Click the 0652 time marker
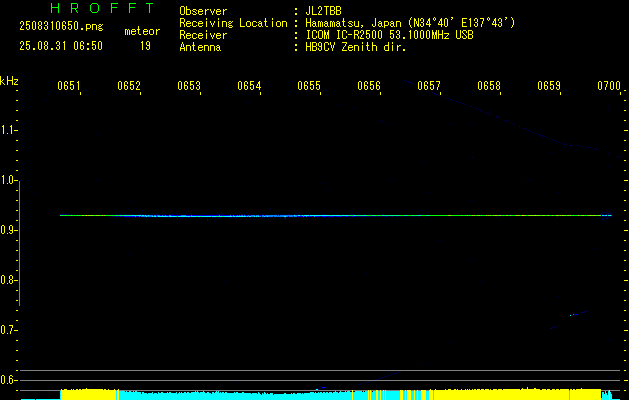The image size is (629, 400). pyautogui.click(x=129, y=86)
